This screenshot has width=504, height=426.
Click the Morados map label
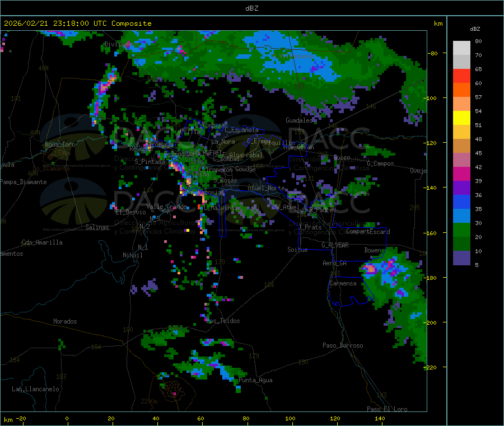coord(65,321)
